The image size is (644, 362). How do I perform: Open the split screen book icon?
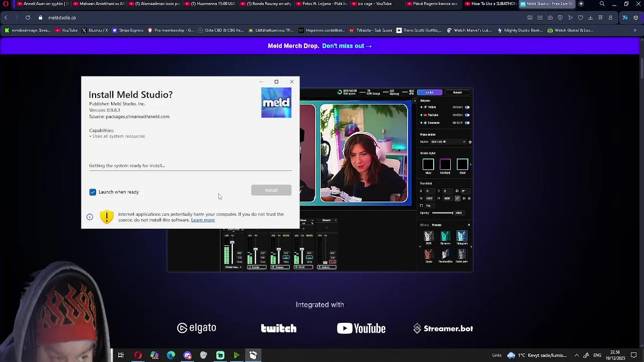click(530, 18)
